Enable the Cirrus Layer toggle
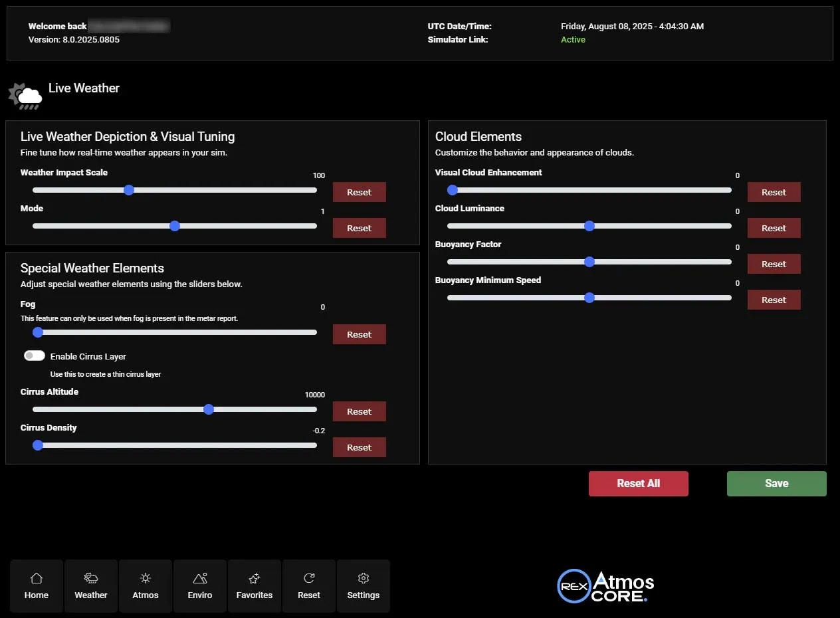The image size is (840, 618). (x=34, y=356)
